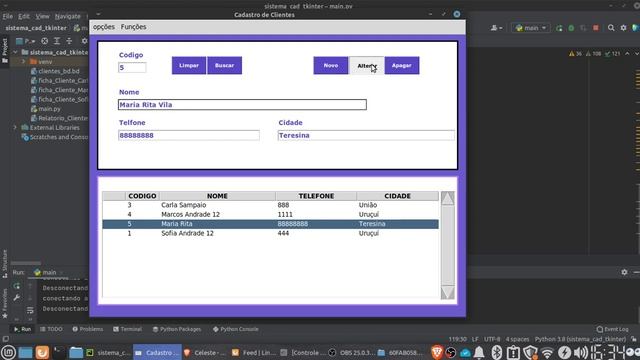Viewport: 640px width, 360px height.
Task: Stop the running program with red stop icon
Action: coord(596,28)
